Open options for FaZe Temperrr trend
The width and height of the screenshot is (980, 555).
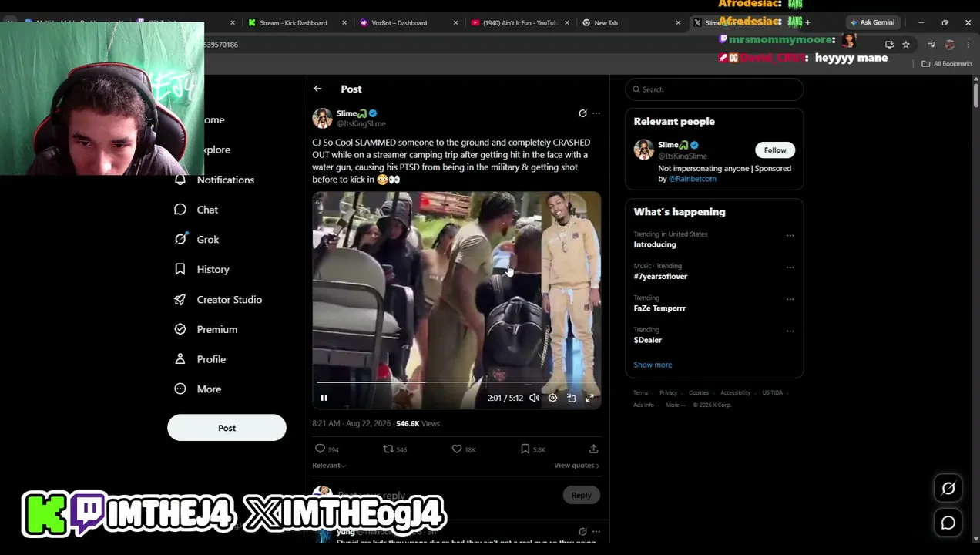790,299
